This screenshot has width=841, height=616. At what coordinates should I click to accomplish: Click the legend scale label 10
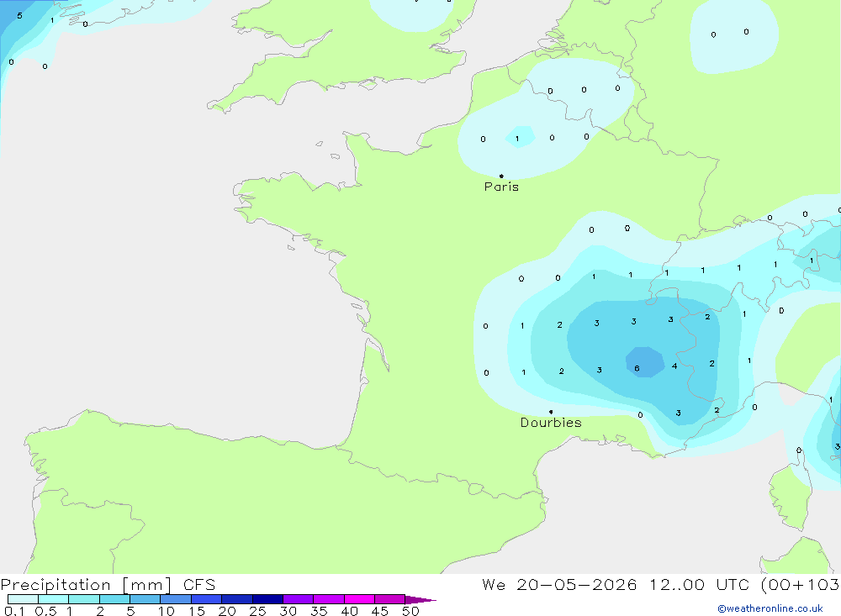click(x=167, y=611)
